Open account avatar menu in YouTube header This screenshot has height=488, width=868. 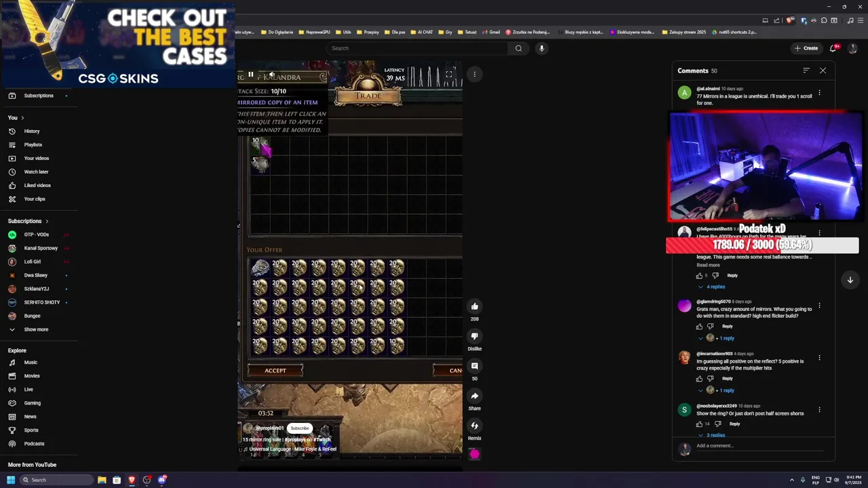pos(853,48)
